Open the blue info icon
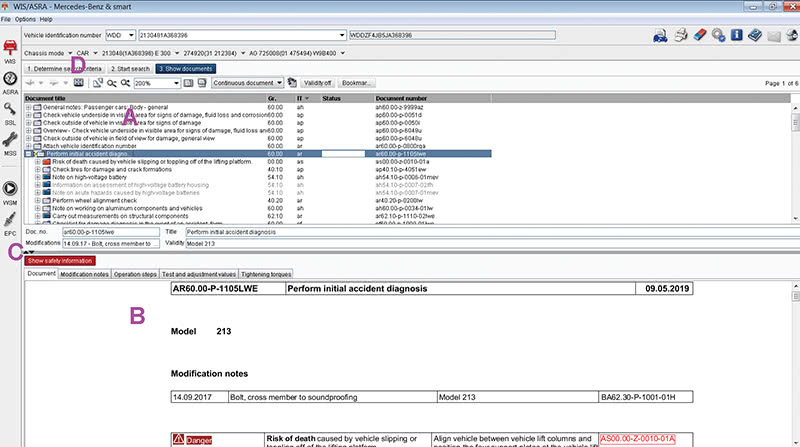Viewport: 800px width, 447px height. coord(736,35)
